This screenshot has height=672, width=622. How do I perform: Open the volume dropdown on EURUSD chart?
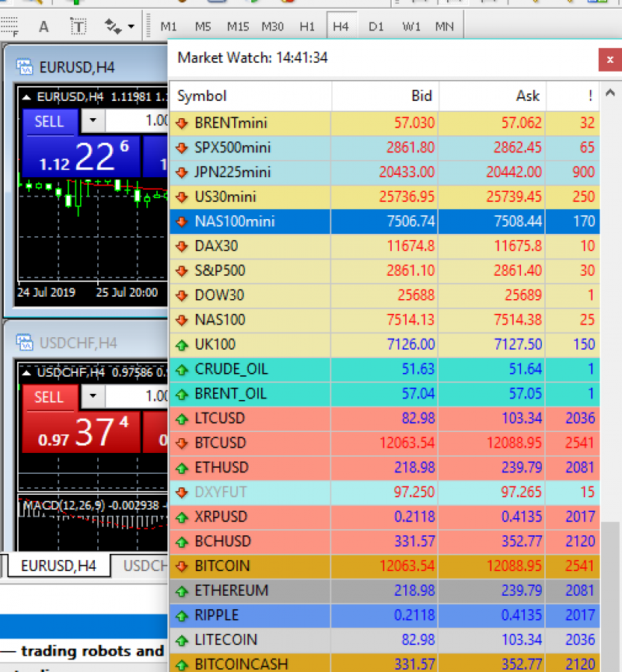(x=93, y=120)
